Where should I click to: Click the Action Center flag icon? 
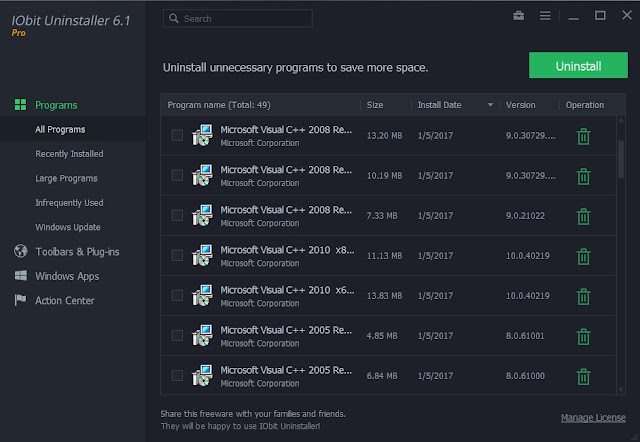[20, 300]
